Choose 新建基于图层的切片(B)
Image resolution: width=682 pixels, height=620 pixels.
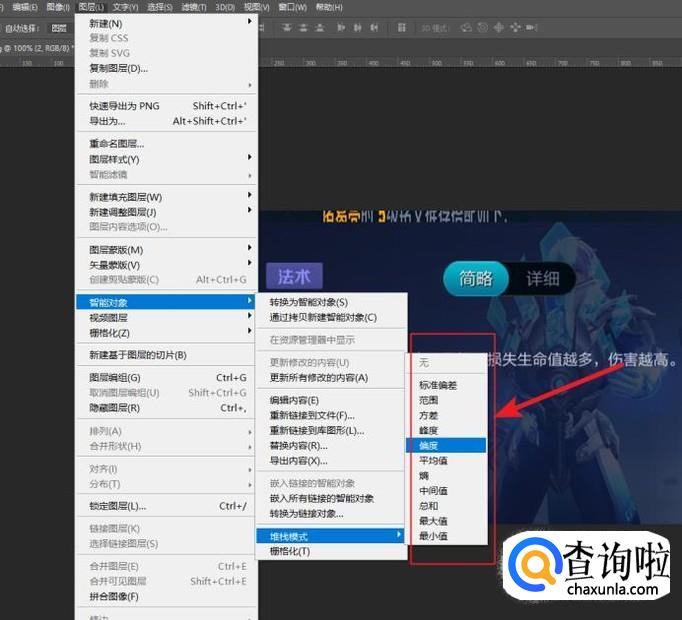point(166,355)
